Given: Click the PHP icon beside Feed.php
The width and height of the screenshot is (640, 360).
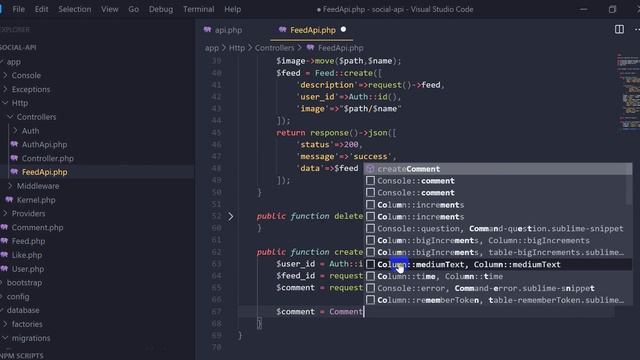Looking at the screenshot, I should [x=4, y=241].
